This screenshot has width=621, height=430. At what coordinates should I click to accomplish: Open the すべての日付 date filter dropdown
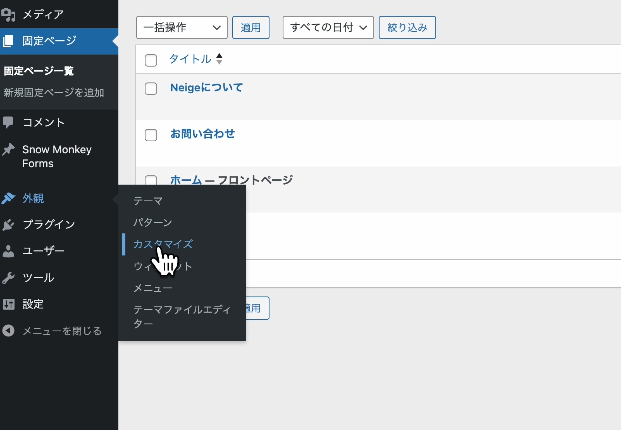(328, 27)
